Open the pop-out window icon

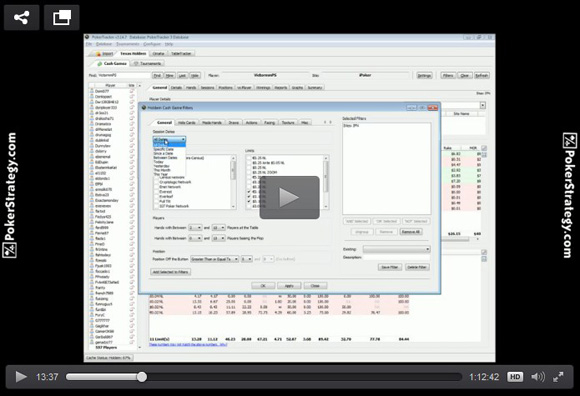[61, 17]
